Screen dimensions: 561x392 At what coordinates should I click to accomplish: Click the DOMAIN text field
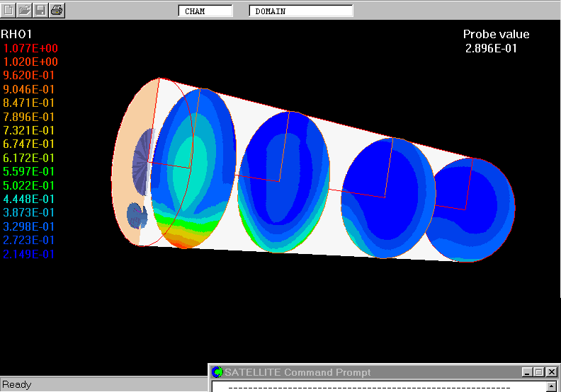[301, 11]
